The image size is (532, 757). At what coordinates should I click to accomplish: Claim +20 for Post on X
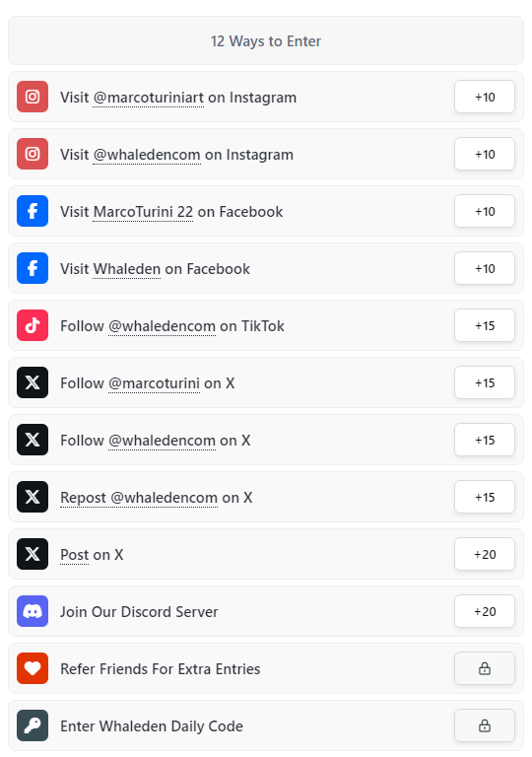[484, 554]
